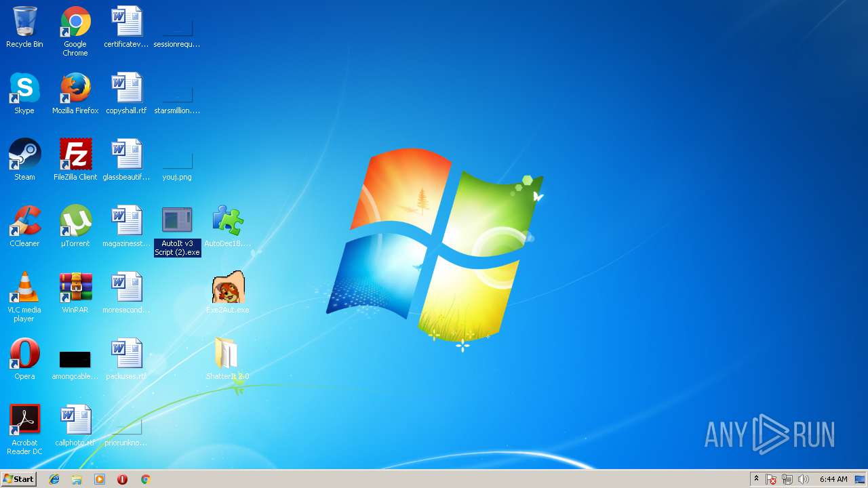
Task: Select the starsmillion file icon
Action: pos(177,100)
